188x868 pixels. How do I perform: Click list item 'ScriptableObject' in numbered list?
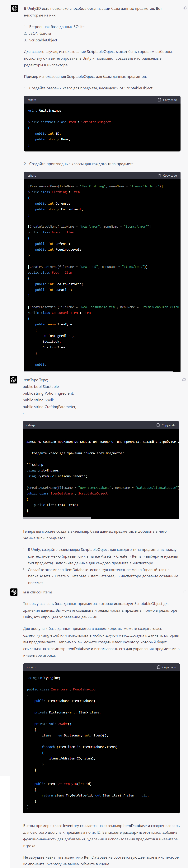43,40
